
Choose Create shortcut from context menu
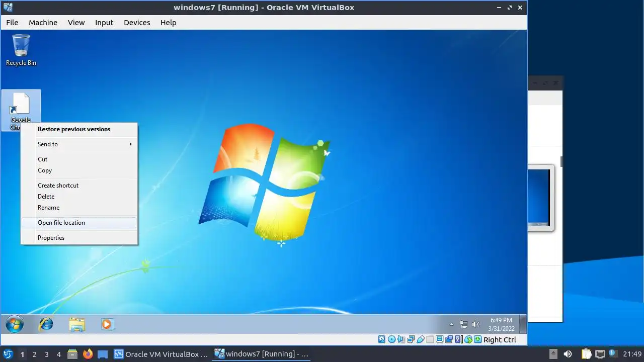79,186
